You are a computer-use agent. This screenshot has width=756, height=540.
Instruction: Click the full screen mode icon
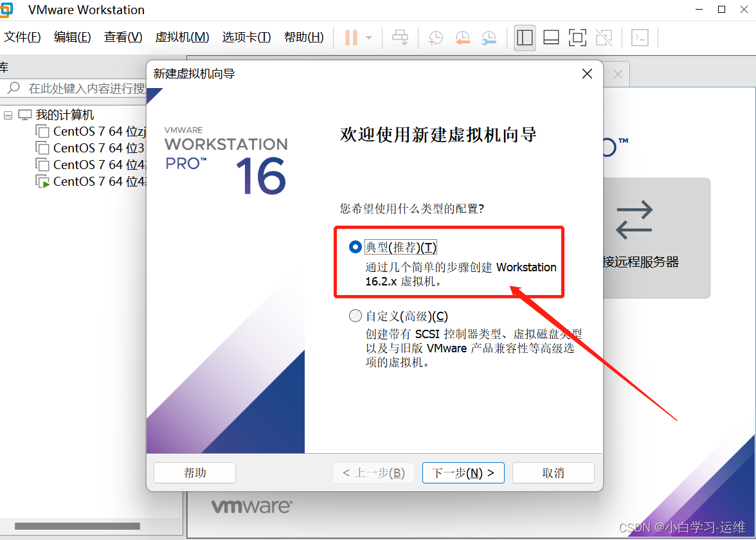577,37
